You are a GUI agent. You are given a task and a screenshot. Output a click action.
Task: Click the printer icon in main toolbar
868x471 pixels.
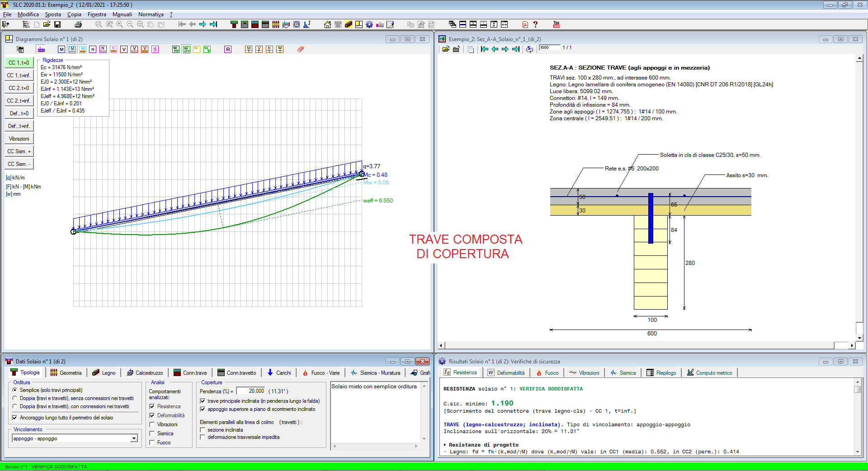click(78, 24)
